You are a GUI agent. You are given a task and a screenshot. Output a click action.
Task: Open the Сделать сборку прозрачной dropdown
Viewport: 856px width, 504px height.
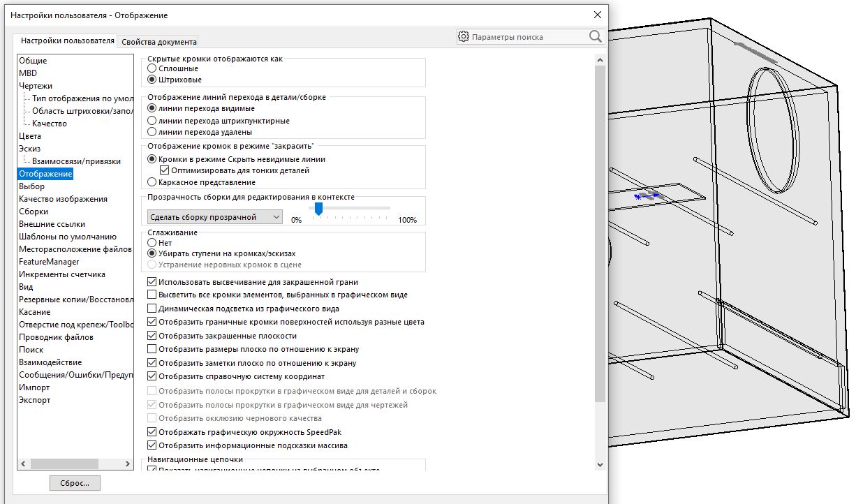click(215, 217)
